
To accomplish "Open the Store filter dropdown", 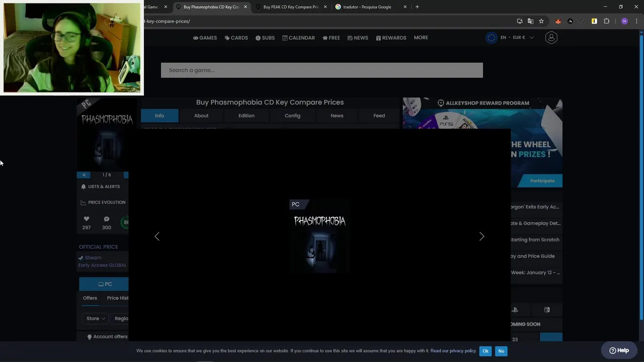I will pos(96,318).
